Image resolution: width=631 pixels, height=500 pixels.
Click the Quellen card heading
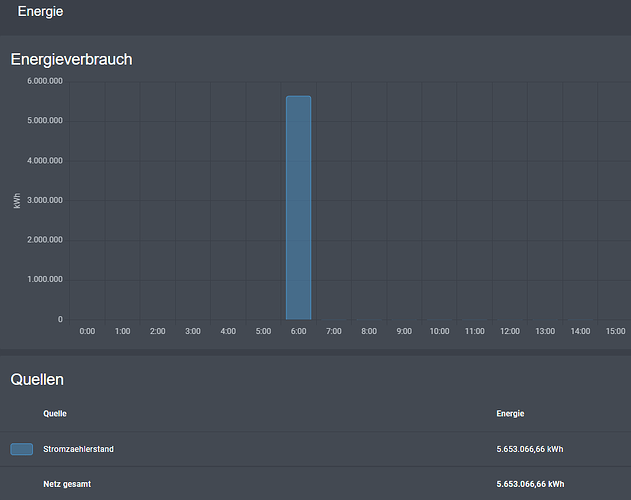[x=38, y=380]
